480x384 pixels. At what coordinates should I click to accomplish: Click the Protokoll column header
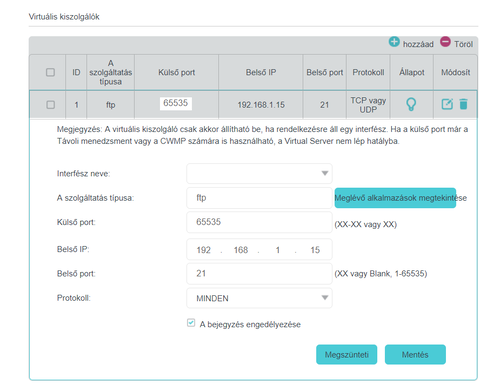click(x=368, y=72)
